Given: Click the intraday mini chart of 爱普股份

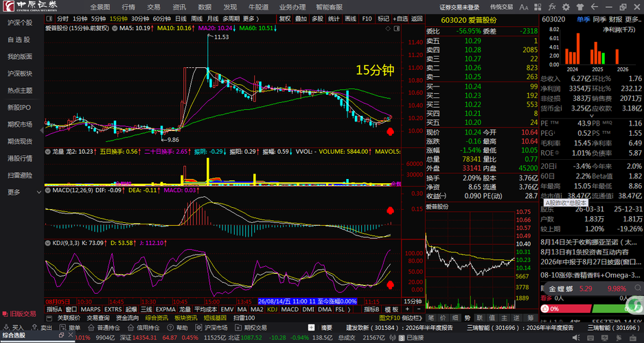Looking at the screenshot, I should [x=470, y=259].
